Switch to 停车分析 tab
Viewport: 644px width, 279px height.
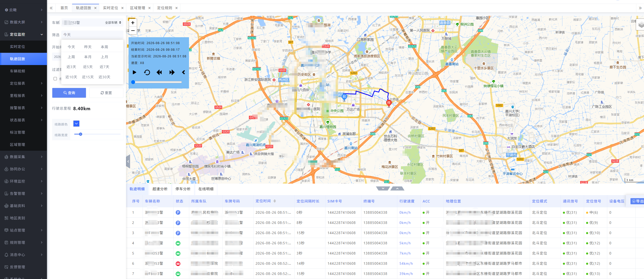pyautogui.click(x=183, y=189)
